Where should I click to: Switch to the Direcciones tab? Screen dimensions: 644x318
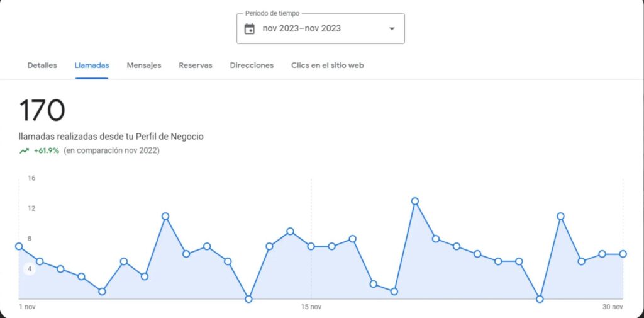[252, 65]
